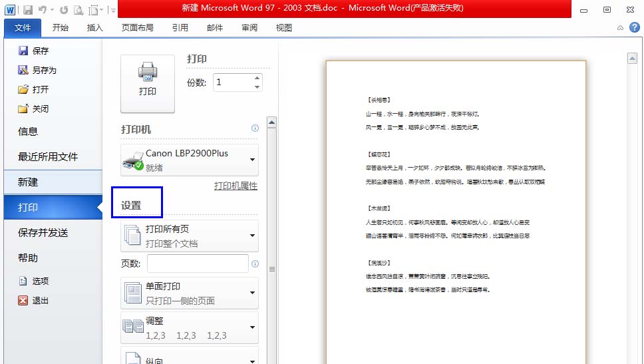Select 另存为 in the File menu
Screen dimensions: 644x364
(x=44, y=70)
